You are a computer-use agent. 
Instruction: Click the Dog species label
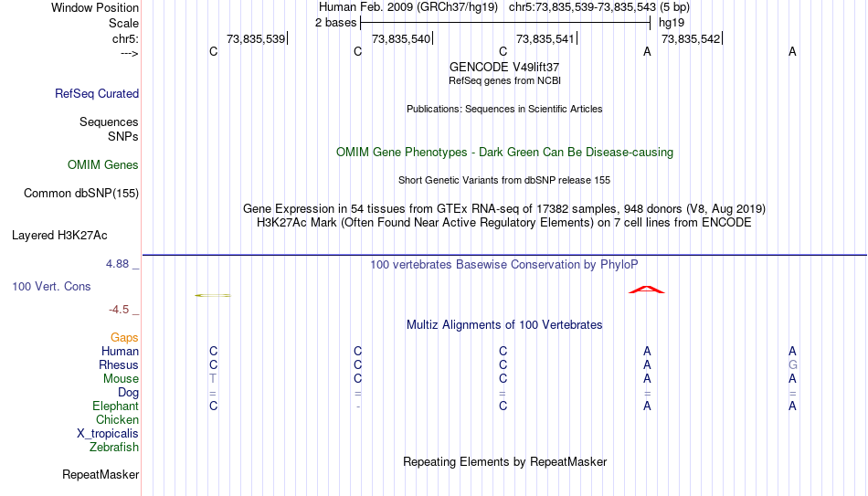click(x=129, y=393)
